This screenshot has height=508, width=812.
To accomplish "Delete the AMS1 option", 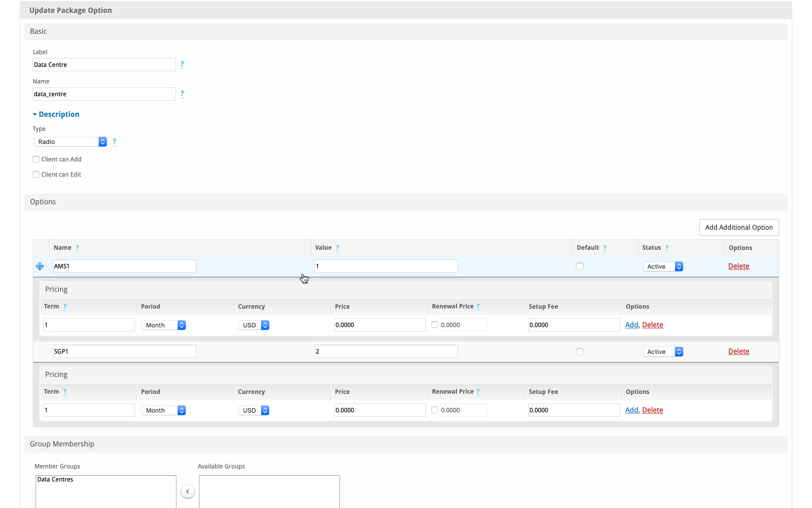I will coord(738,266).
